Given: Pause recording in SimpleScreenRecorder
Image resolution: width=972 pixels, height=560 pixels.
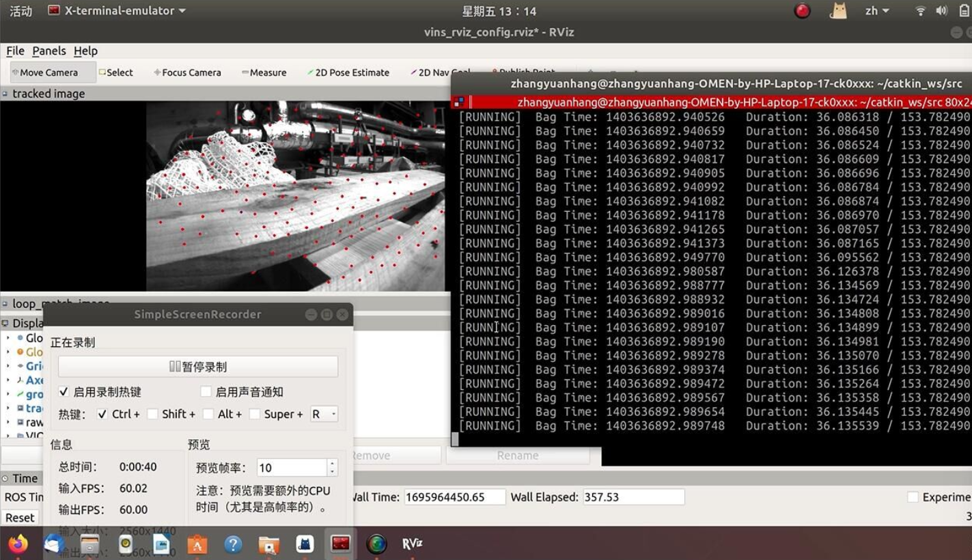Looking at the screenshot, I should [198, 367].
